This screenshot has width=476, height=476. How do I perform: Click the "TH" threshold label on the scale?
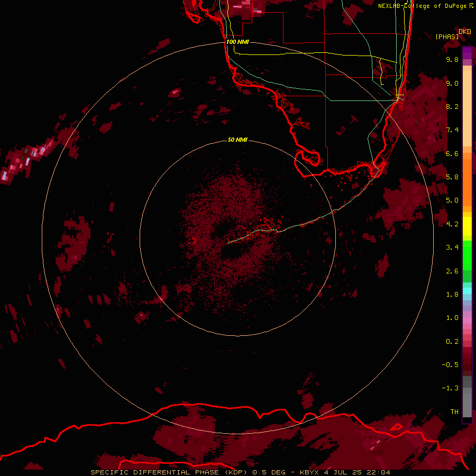[454, 411]
